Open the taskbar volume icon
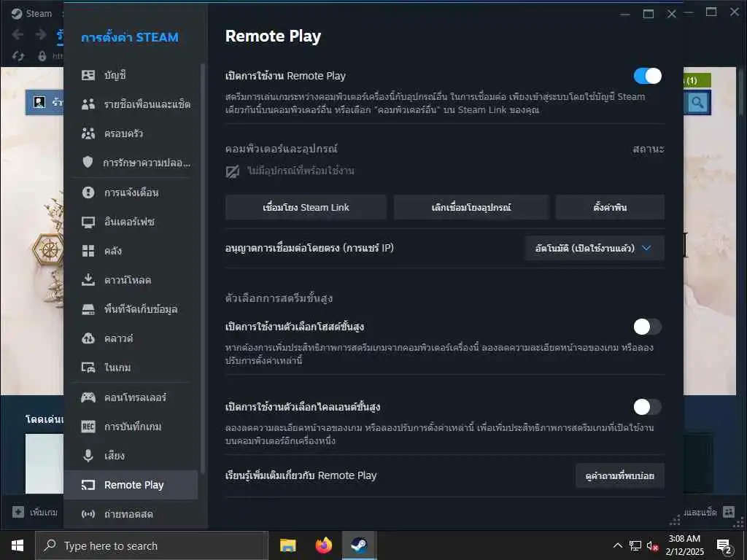The width and height of the screenshot is (747, 560). [652, 545]
